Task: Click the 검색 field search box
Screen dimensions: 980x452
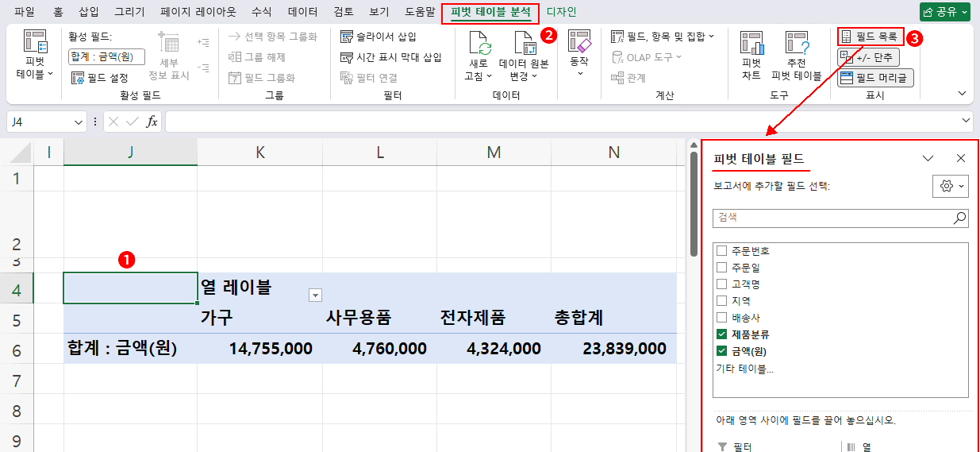Action: pyautogui.click(x=832, y=218)
